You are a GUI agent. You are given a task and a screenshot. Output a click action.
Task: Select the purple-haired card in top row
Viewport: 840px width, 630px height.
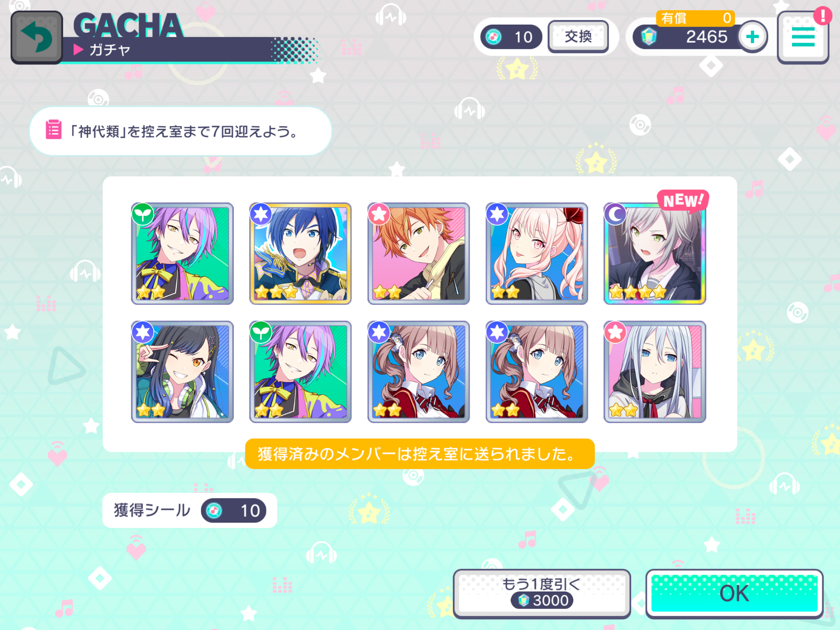tap(182, 253)
